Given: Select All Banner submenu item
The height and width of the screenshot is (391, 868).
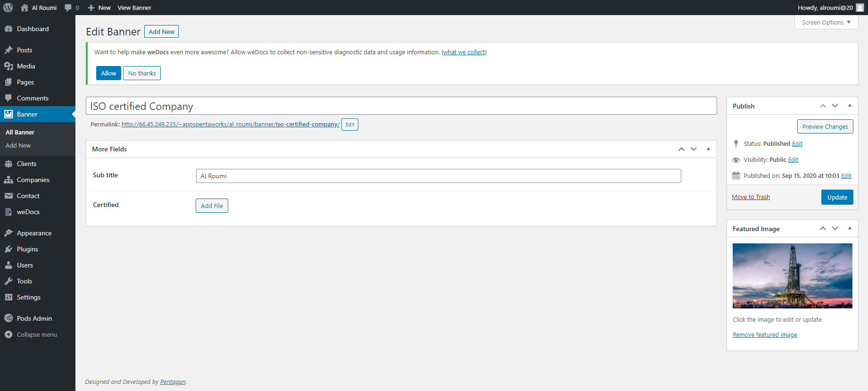Looking at the screenshot, I should pos(20,133).
